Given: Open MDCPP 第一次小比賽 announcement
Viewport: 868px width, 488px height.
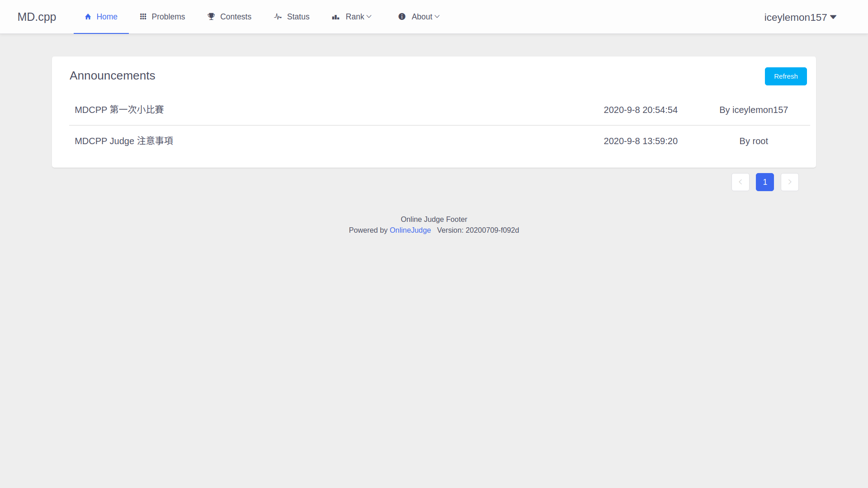Looking at the screenshot, I should click(119, 110).
